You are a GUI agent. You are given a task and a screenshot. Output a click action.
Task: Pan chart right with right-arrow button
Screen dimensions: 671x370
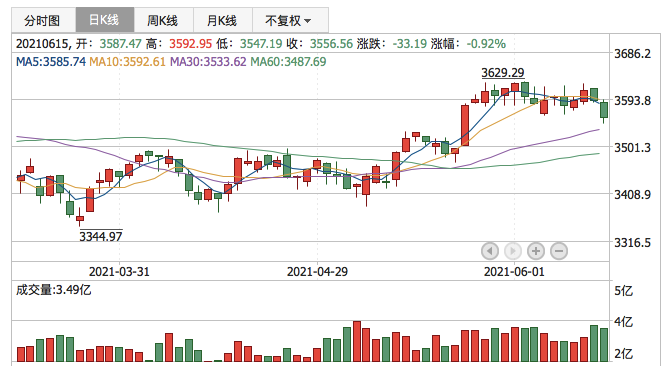click(513, 251)
